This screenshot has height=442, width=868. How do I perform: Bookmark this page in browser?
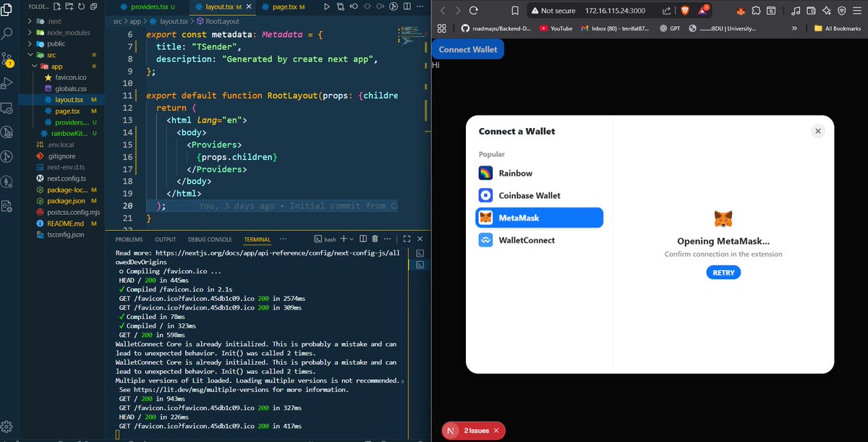point(514,11)
